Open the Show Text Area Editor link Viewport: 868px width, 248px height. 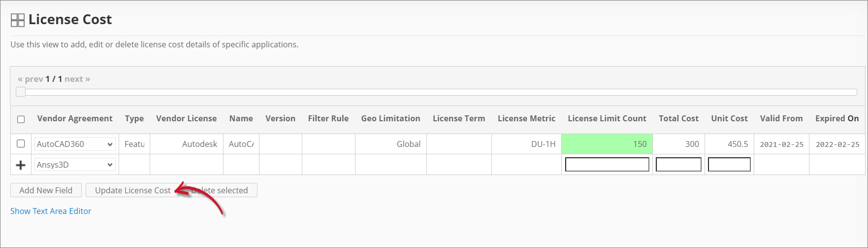[51, 211]
